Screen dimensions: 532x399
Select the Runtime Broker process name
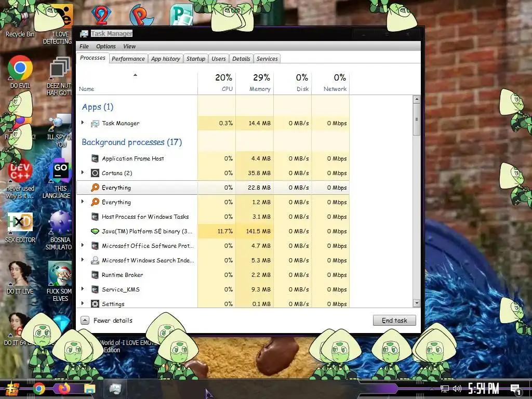(x=123, y=275)
